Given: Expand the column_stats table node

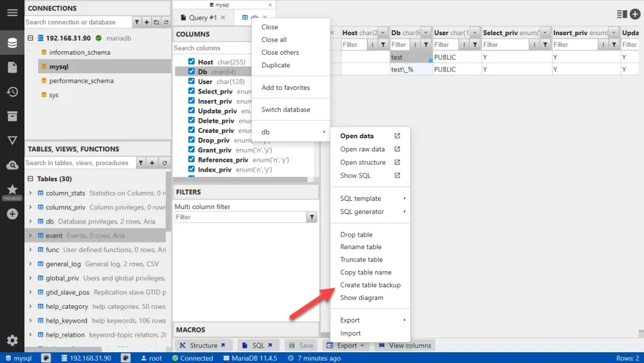Looking at the screenshot, I should point(30,193).
